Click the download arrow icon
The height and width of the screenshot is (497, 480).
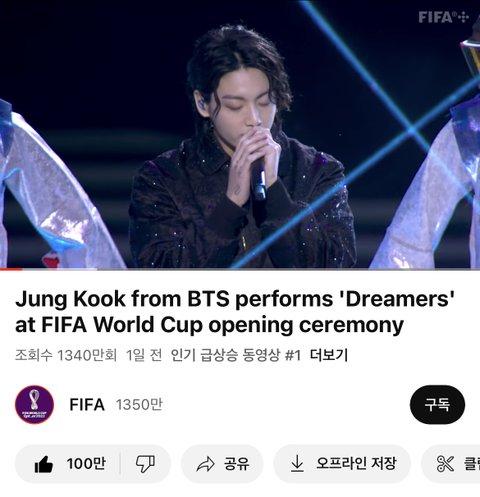coord(297,464)
